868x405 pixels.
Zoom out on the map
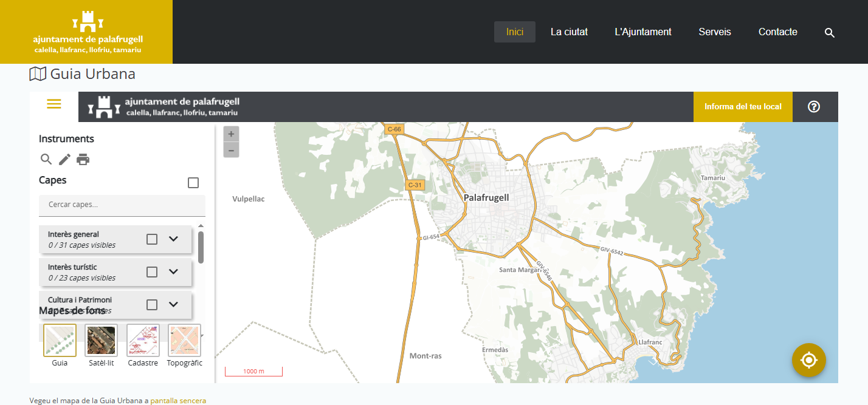[231, 150]
